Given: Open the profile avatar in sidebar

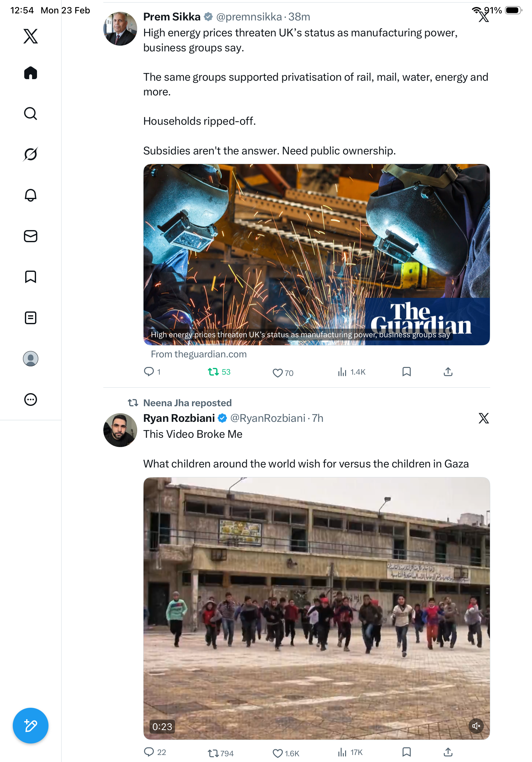Looking at the screenshot, I should pyautogui.click(x=31, y=359).
